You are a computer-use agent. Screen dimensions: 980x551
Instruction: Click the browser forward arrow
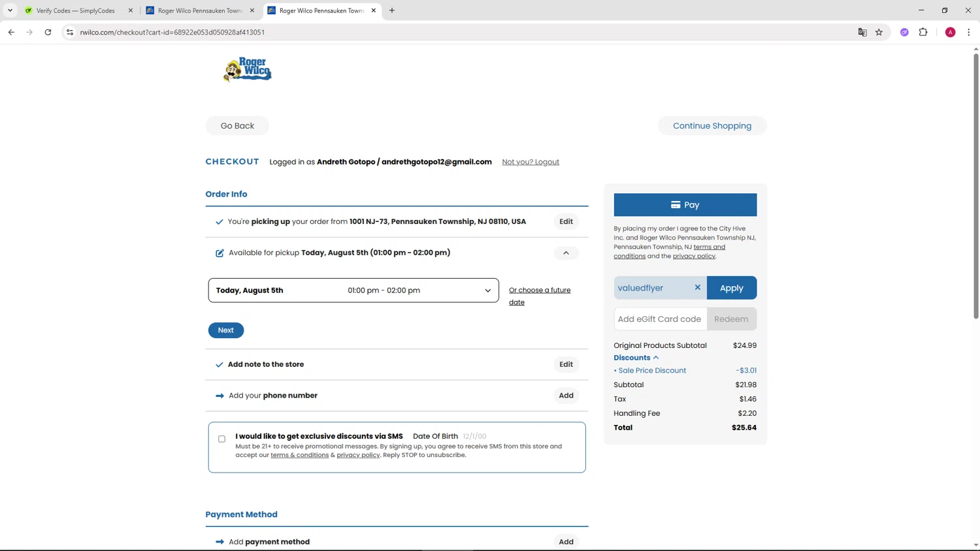coord(29,32)
